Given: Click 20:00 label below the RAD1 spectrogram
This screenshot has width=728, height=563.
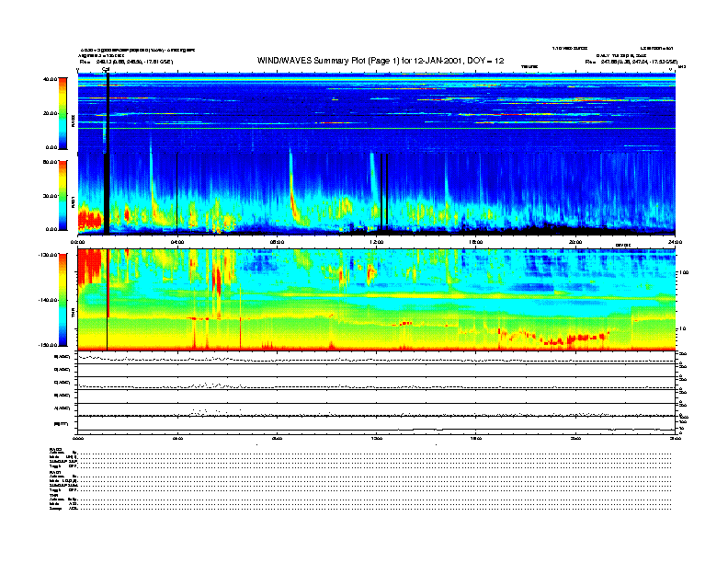Looking at the screenshot, I should click(575, 242).
